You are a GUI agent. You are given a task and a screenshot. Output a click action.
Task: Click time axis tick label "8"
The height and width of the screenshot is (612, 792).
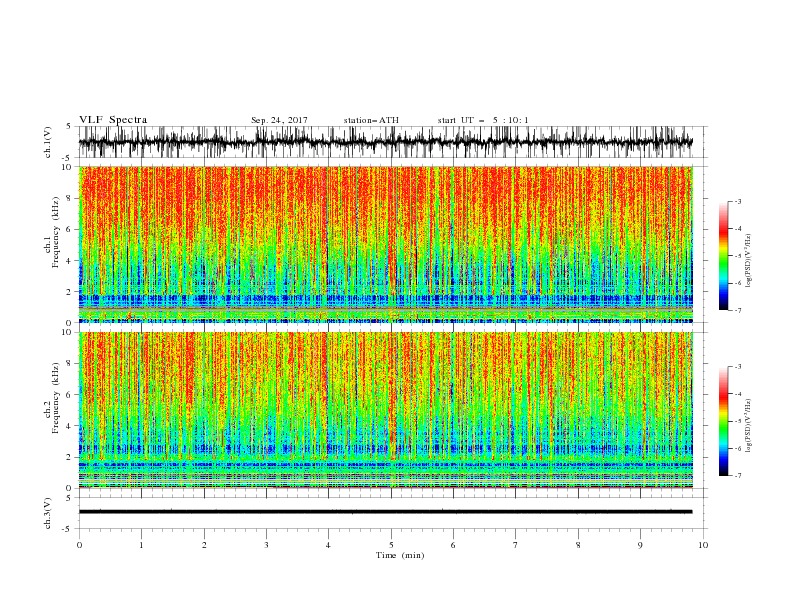click(578, 545)
